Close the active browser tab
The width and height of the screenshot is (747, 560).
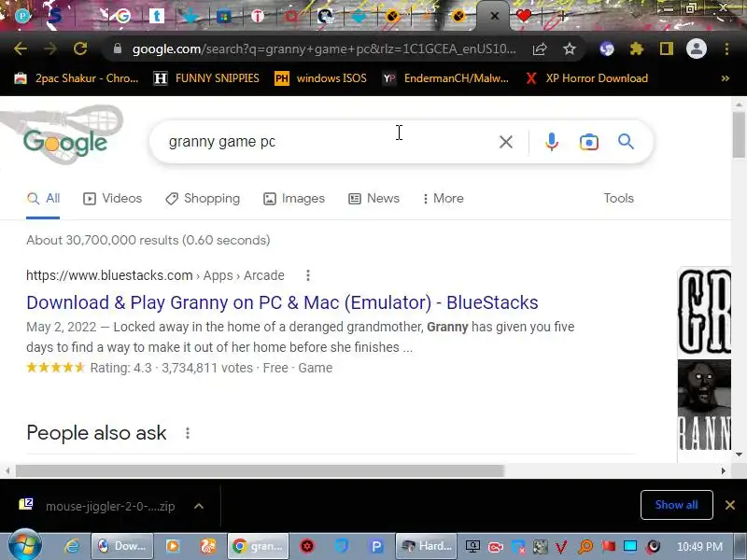(x=495, y=16)
